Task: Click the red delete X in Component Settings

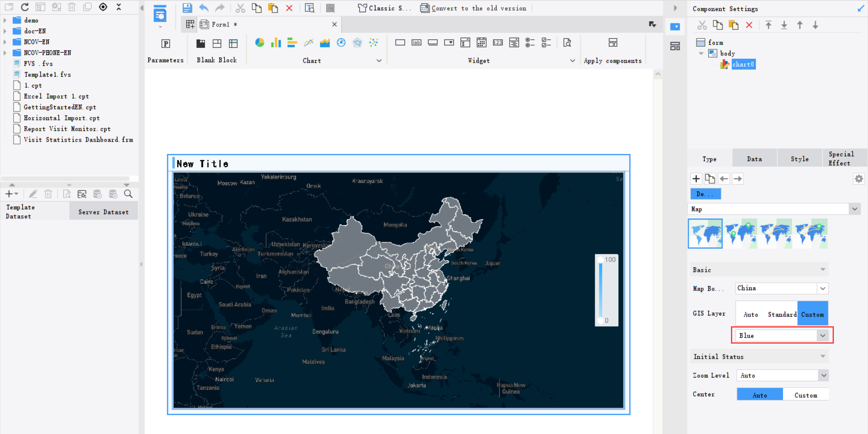Action: pos(749,25)
